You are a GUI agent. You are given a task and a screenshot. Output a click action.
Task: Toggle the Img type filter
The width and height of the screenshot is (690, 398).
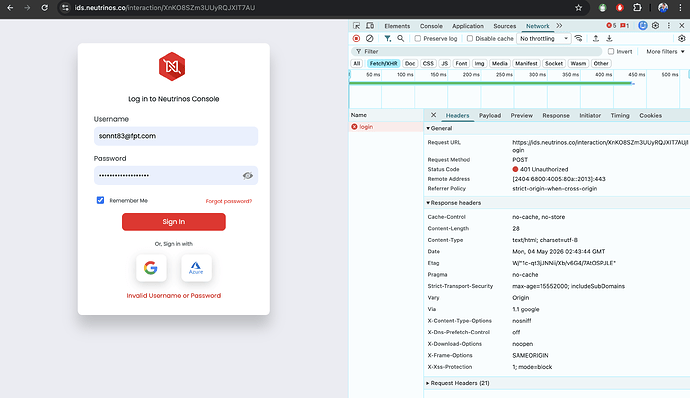pos(479,63)
